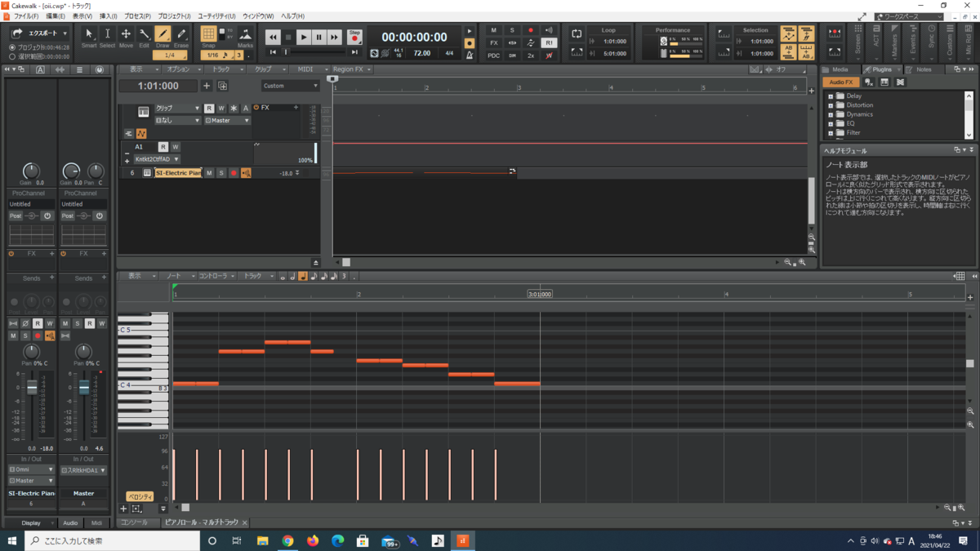
Task: Open the プロジェクト(J) menu
Action: 174,16
